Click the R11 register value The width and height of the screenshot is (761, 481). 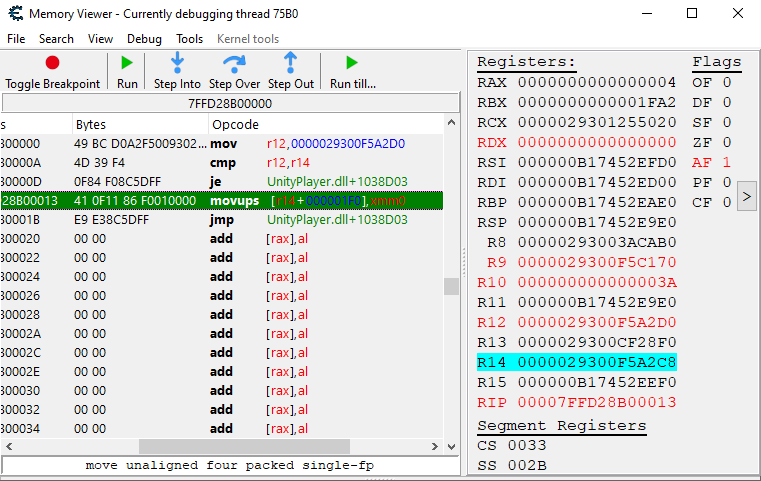596,302
